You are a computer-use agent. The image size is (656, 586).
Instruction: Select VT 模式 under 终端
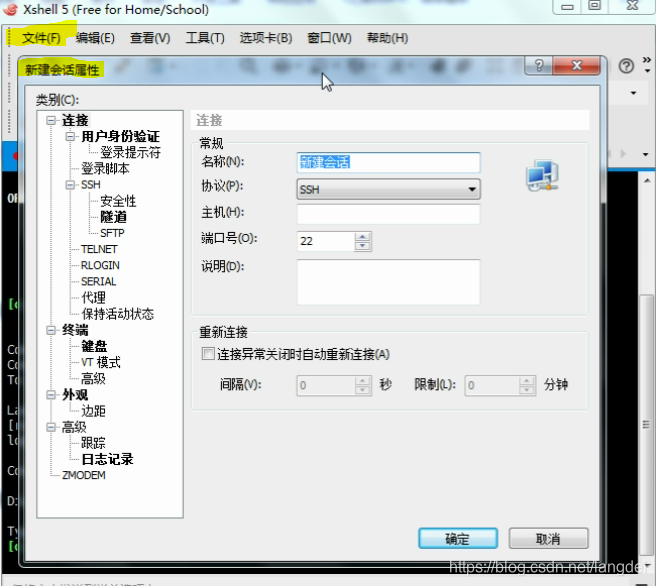100,362
